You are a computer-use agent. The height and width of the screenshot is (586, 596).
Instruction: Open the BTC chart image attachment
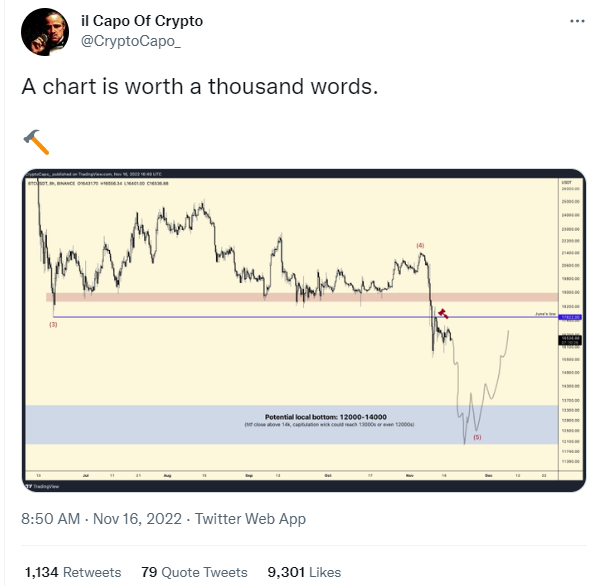coord(304,330)
